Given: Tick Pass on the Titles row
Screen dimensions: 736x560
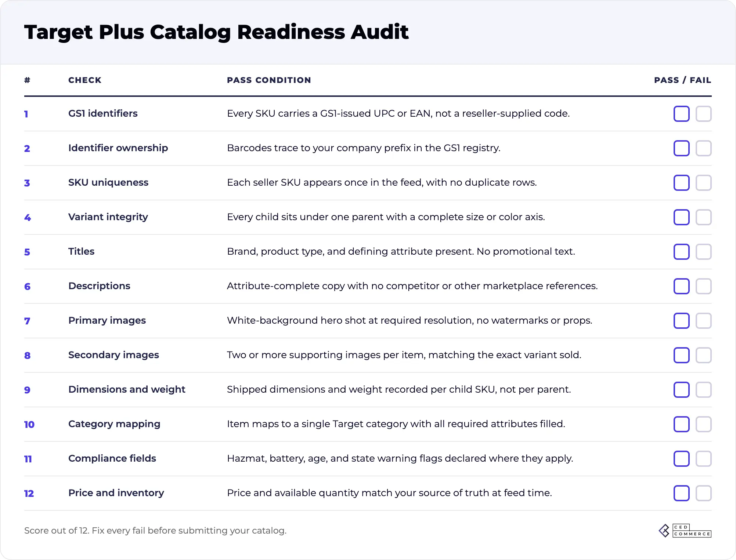Looking at the screenshot, I should coord(682,252).
